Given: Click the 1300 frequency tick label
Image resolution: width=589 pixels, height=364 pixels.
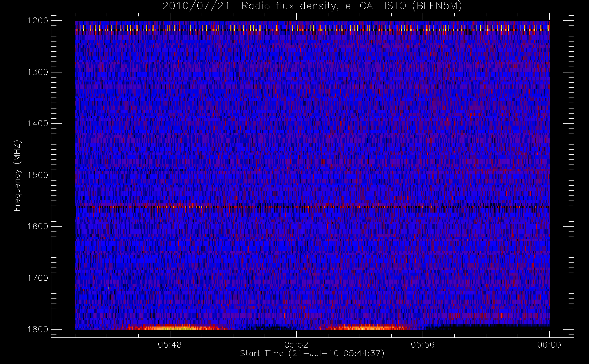Looking at the screenshot, I should coord(38,72).
